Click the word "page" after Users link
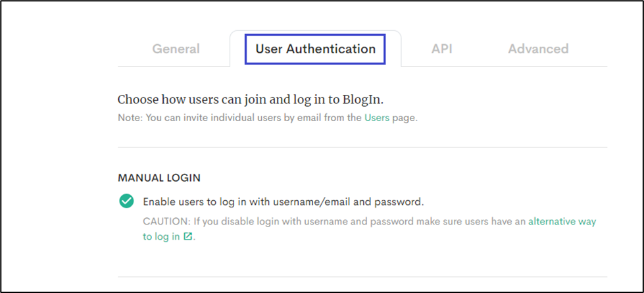This screenshot has height=293, width=644. (x=405, y=118)
